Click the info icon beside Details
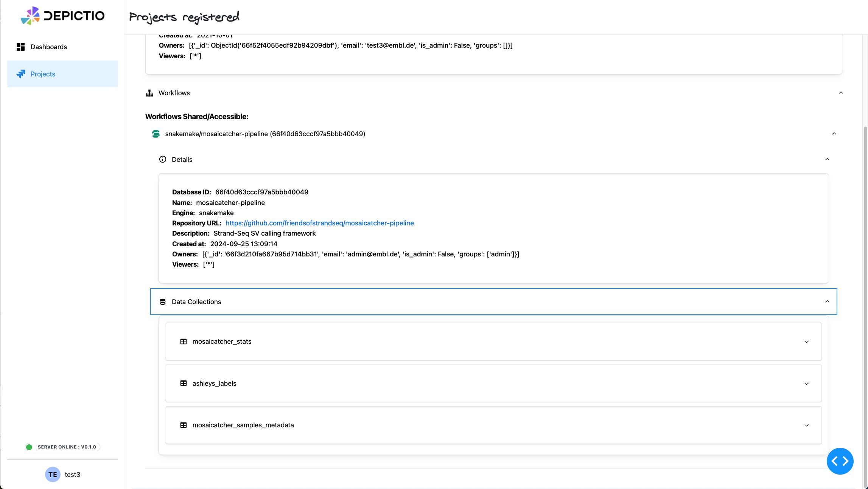868x489 pixels. click(x=163, y=159)
